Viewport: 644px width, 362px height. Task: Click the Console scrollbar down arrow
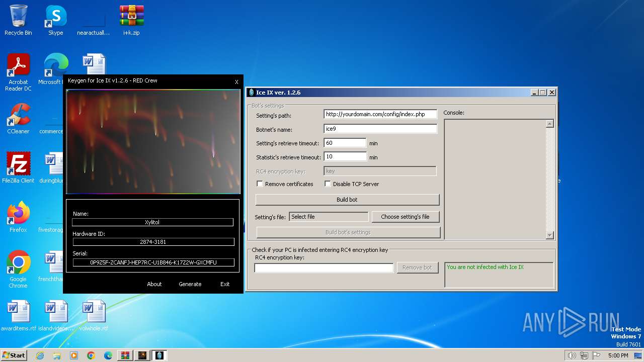coord(549,235)
